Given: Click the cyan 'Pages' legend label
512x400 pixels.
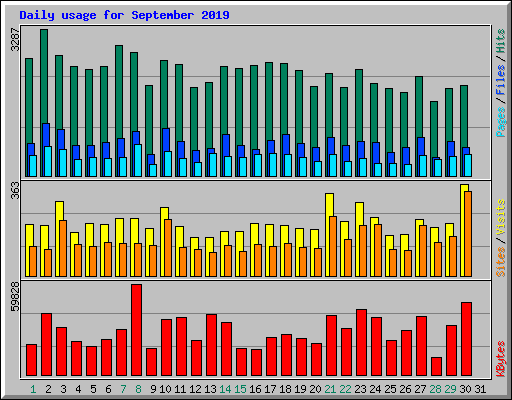Looking at the screenshot, I should 500,122.
